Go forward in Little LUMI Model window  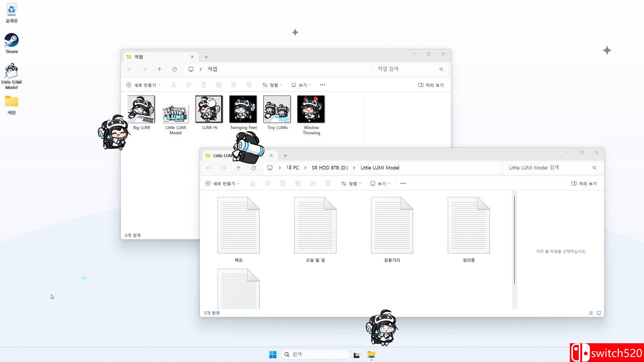224,168
